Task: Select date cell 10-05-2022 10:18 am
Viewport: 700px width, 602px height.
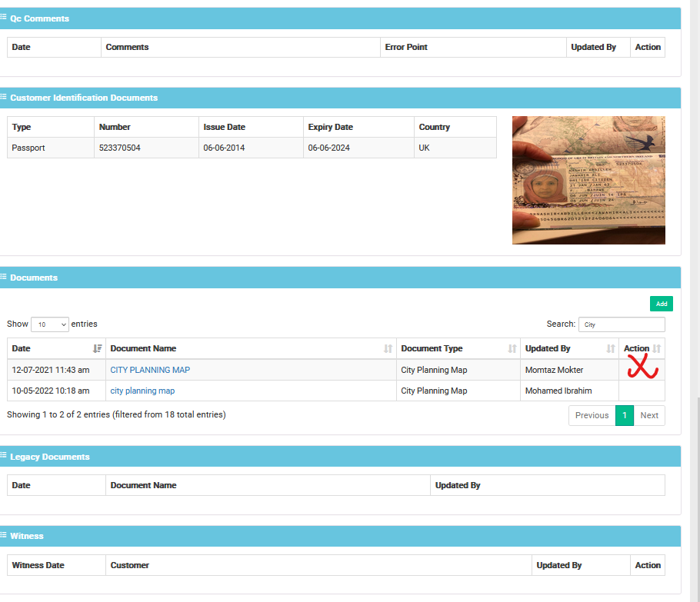Action: click(x=56, y=391)
